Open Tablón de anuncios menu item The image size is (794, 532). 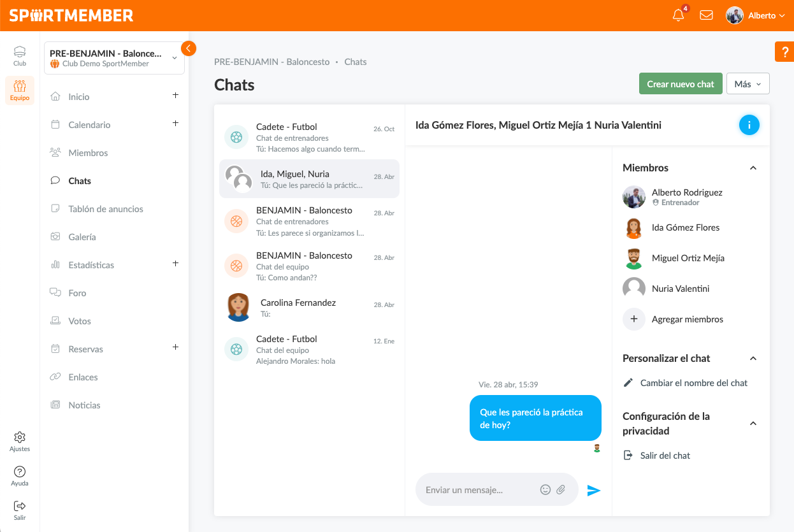(x=106, y=209)
